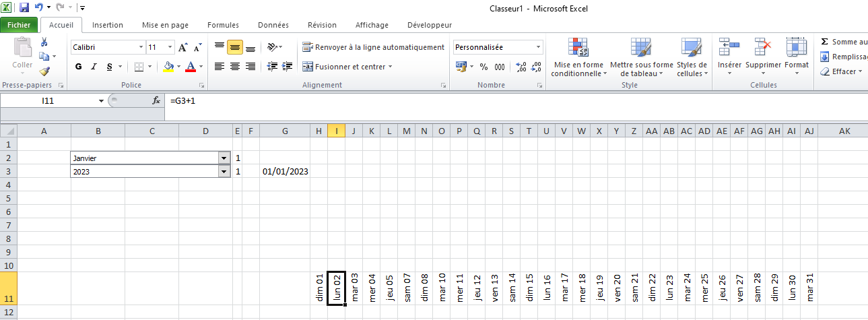Image resolution: width=868 pixels, height=320 pixels.
Task: Click the Format cells button
Action: (x=797, y=55)
